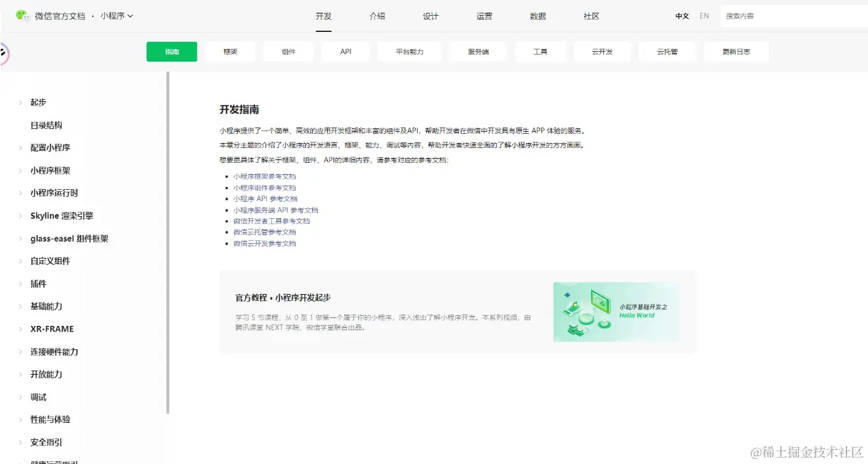
Task: Open the 微信云开发参考文档 link
Action: [265, 244]
